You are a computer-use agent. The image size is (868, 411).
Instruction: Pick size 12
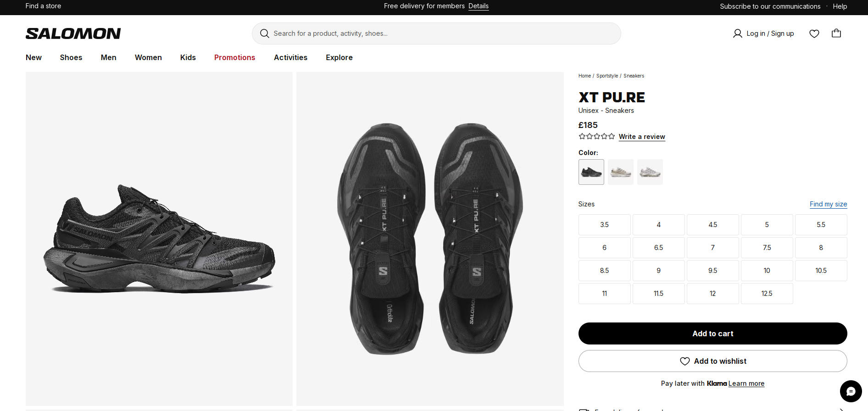point(712,294)
